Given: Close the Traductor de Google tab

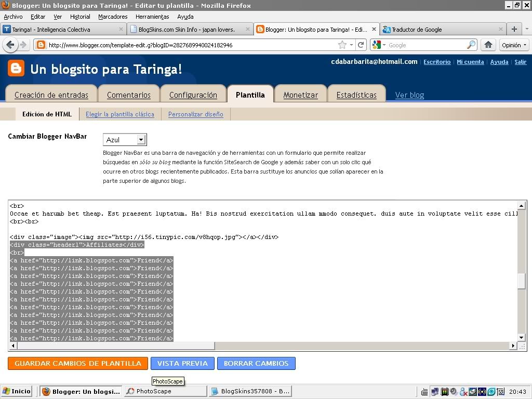Looking at the screenshot, I should pyautogui.click(x=500, y=29).
